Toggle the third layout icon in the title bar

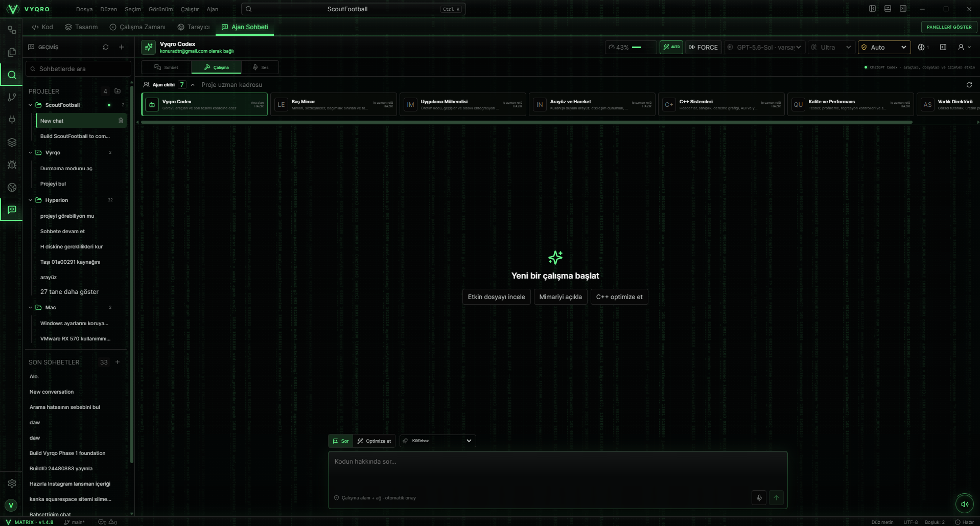(903, 9)
